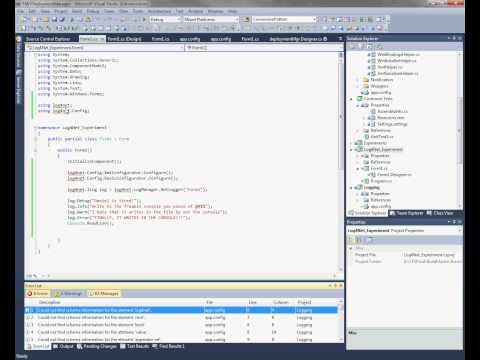The image size is (480, 360).
Task: Switch to the Pending Changes tab
Action: click(x=97, y=346)
